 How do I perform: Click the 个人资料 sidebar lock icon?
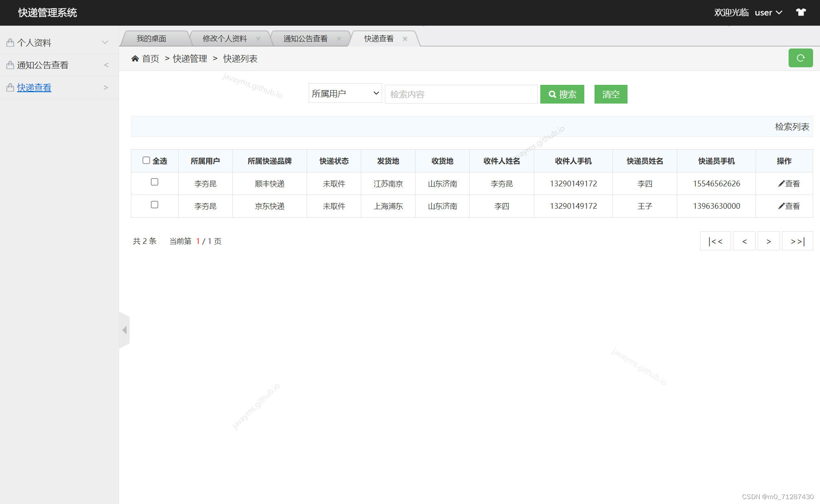[10, 42]
